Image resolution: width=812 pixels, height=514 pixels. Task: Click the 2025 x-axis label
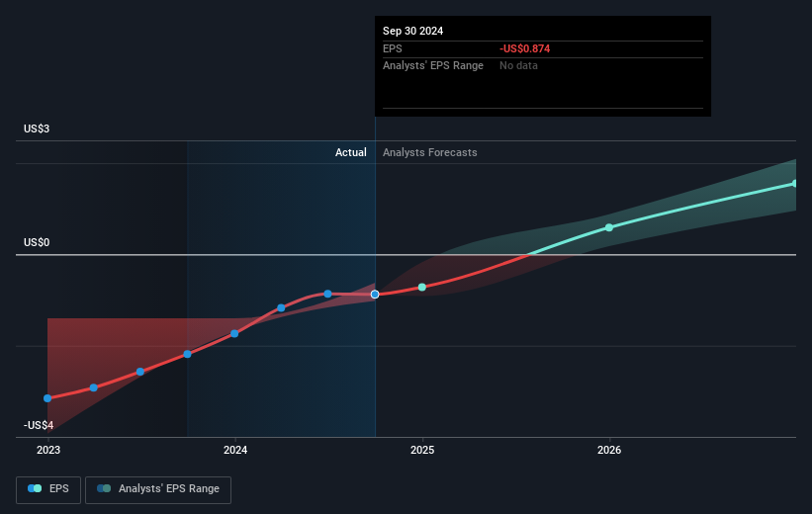coord(422,450)
